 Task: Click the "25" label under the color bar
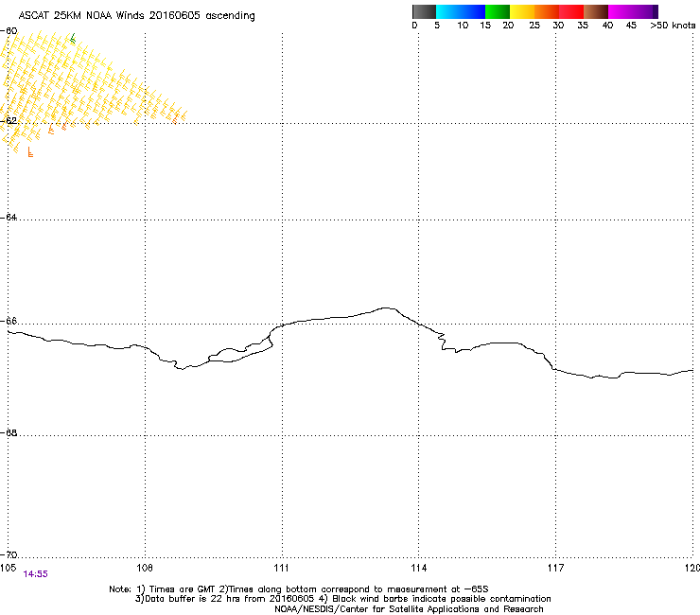[534, 26]
